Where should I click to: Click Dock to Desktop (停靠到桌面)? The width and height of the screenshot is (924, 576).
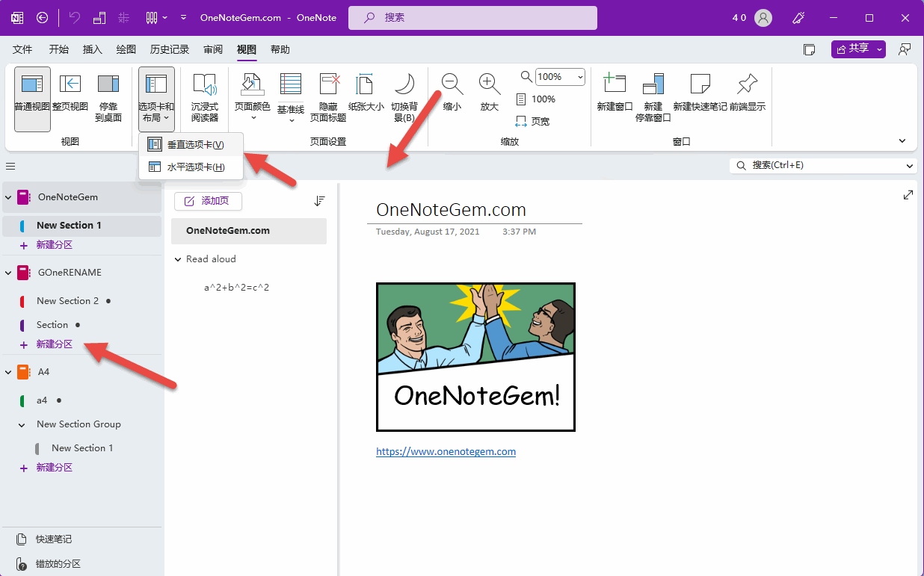pos(108,99)
